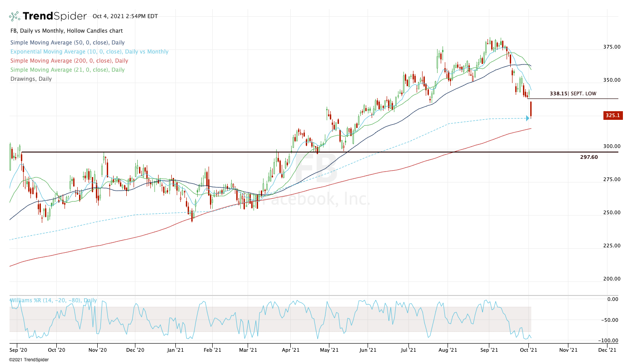Click the -50.00 Williams %R axis label
Viewport: 632px width, 364px height.
pyautogui.click(x=612, y=320)
